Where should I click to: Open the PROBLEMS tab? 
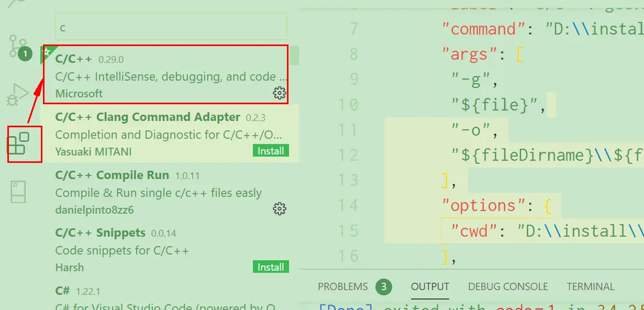coord(343,286)
